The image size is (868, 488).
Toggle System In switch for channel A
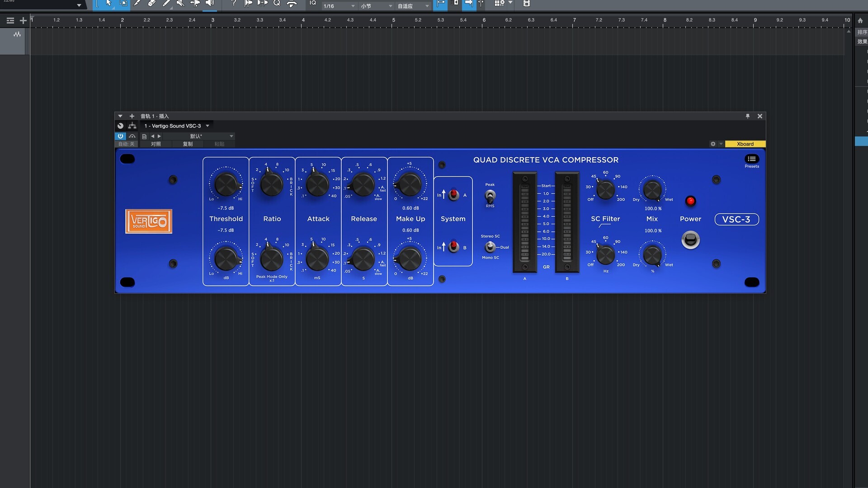(453, 194)
